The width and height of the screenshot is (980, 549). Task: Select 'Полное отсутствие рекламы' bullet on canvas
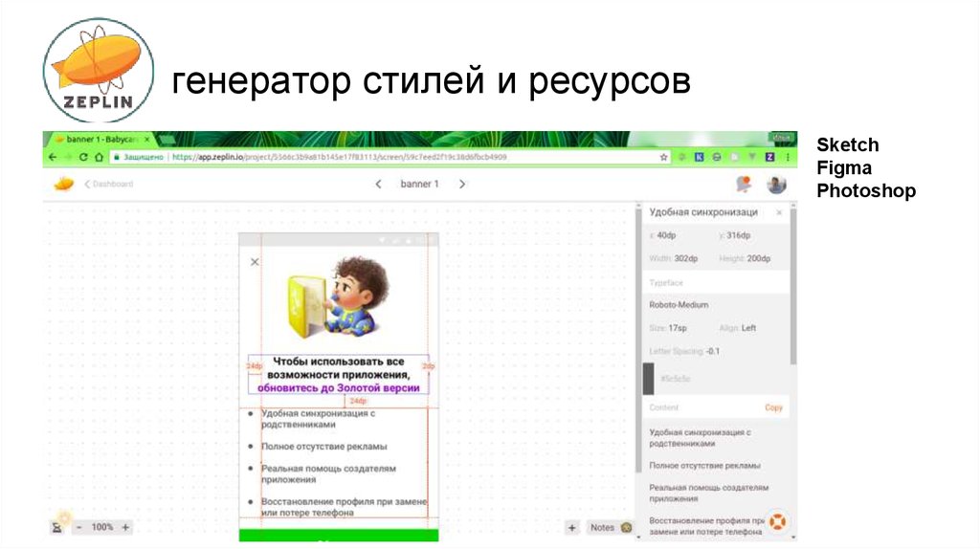(323, 447)
